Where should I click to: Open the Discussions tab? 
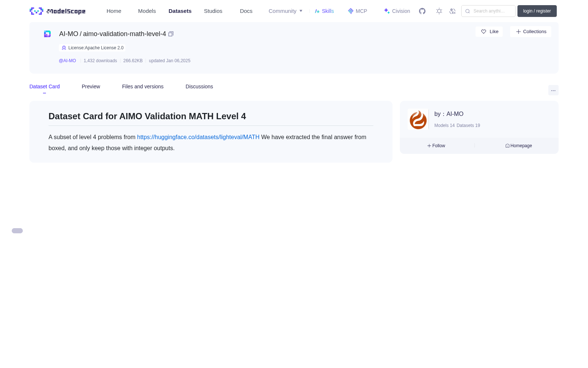tap(199, 86)
